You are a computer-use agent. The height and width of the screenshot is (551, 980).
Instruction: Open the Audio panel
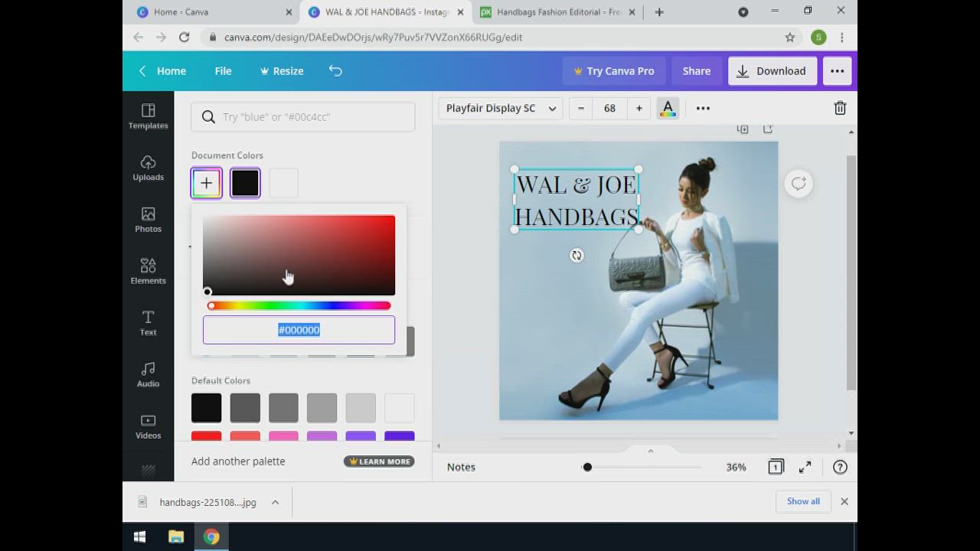148,374
